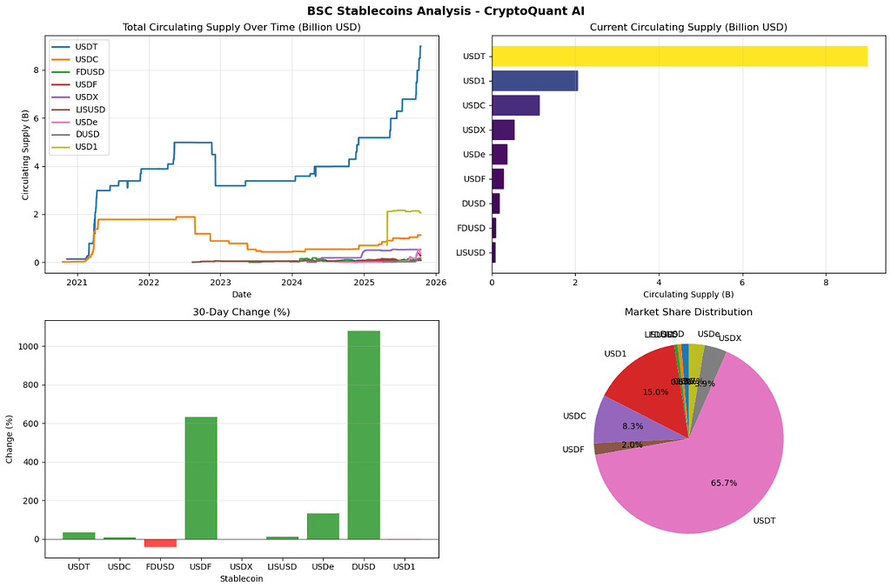891x588 pixels.
Task: Click the USD1 horizontal bar in supply chart
Action: tap(534, 81)
